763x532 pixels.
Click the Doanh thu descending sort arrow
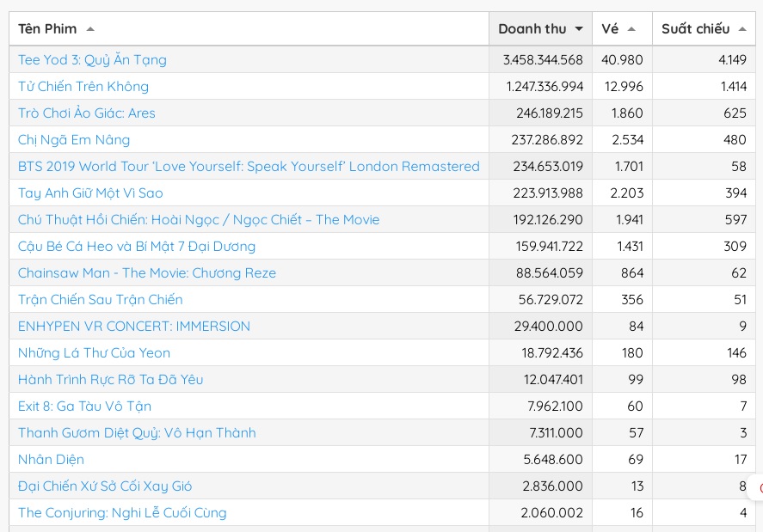coord(579,29)
